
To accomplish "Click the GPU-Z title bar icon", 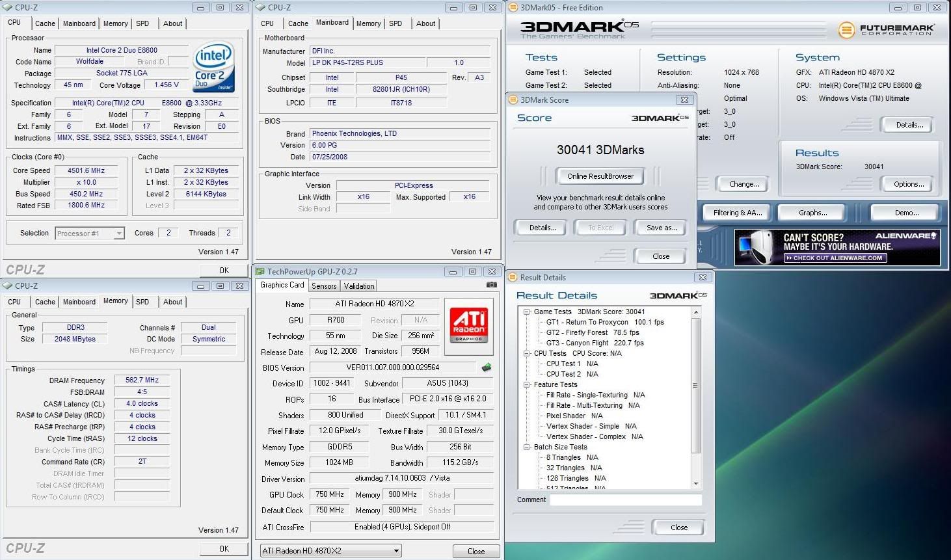I will [260, 272].
